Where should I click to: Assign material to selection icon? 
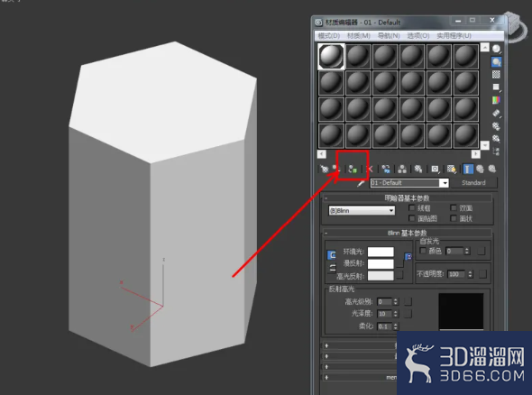pos(353,169)
